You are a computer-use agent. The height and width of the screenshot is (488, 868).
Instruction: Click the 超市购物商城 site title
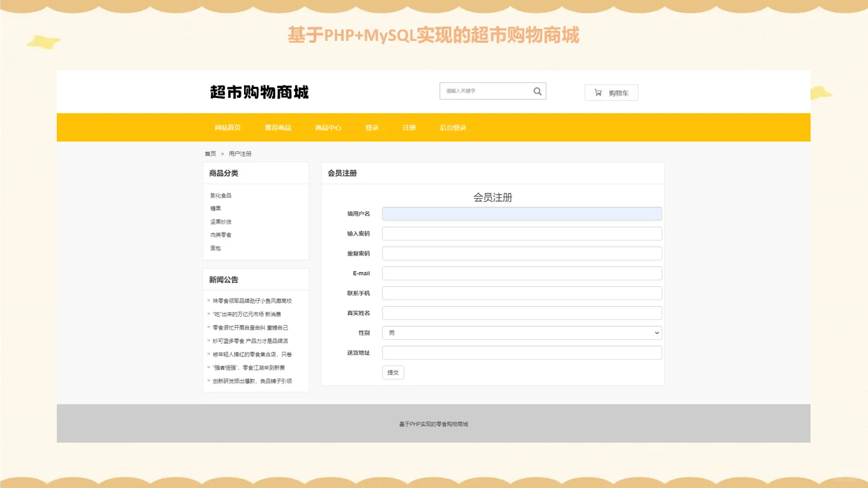pyautogui.click(x=258, y=92)
